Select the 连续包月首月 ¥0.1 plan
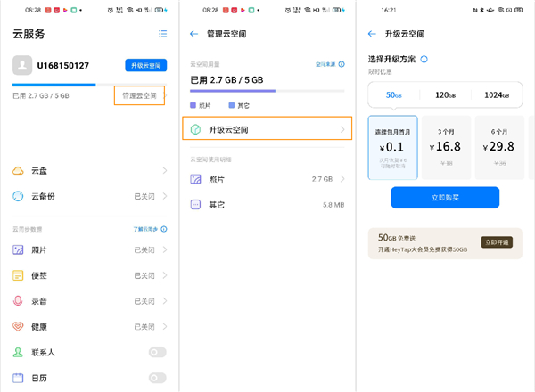The height and width of the screenshot is (392, 535). coord(392,148)
